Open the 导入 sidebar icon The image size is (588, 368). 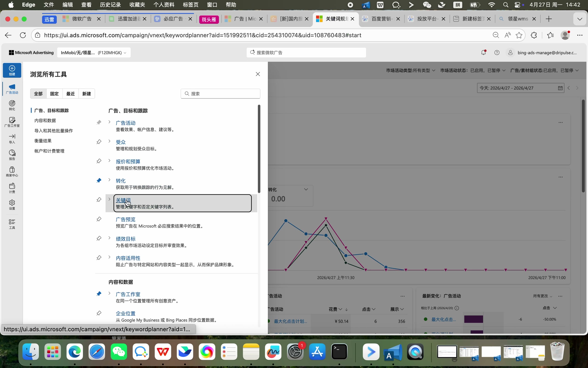pyautogui.click(x=12, y=138)
